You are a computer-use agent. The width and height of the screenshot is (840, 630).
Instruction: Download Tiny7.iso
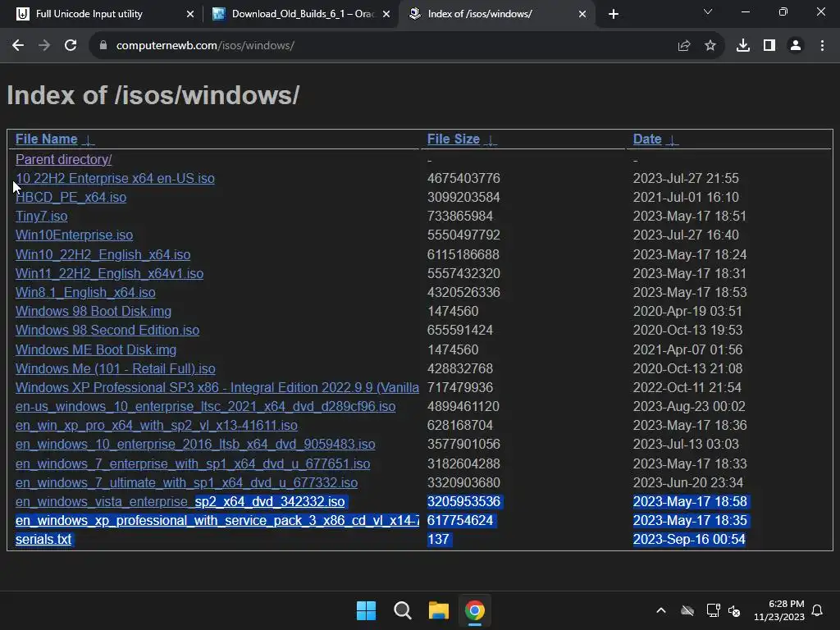point(41,217)
